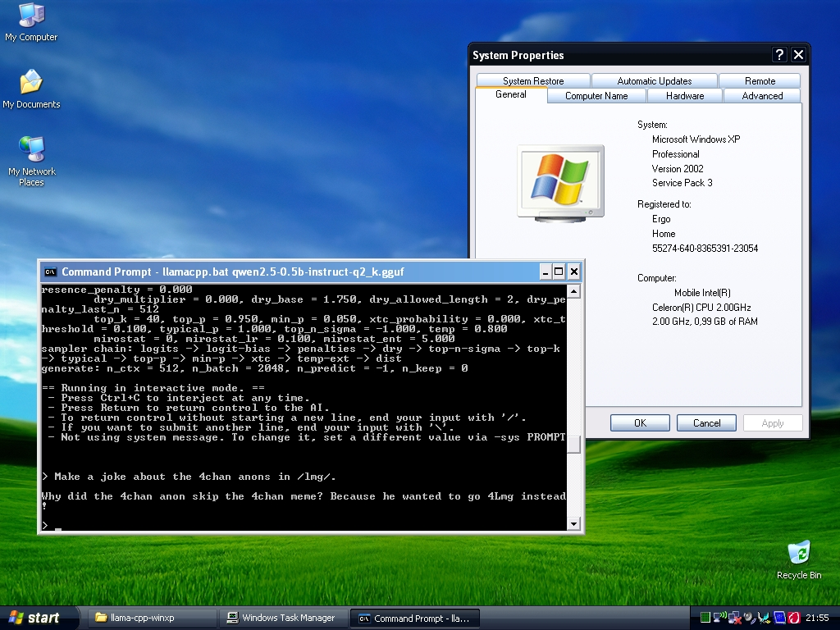
Task: Click the System Properties title bar text
Action: click(518, 55)
